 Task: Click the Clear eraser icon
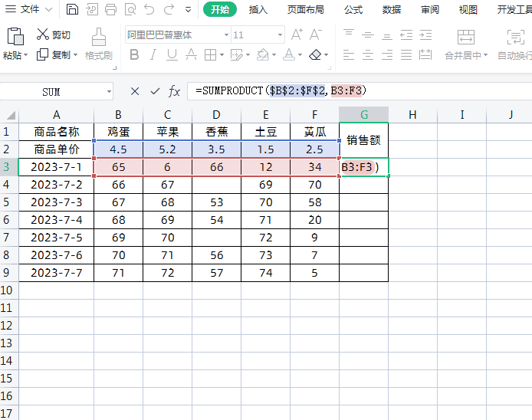316,54
